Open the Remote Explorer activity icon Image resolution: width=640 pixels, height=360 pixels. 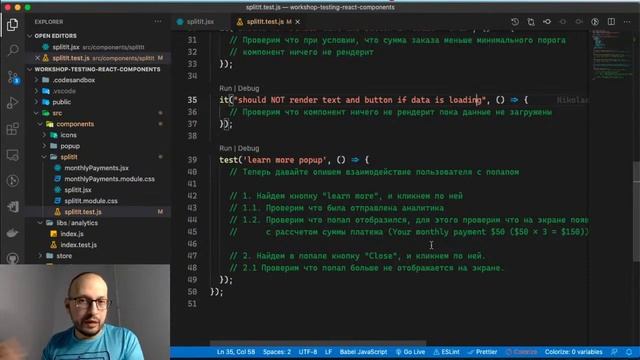(x=13, y=155)
